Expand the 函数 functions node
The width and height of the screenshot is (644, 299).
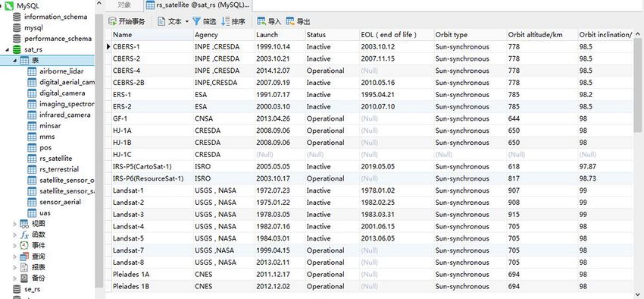click(15, 234)
